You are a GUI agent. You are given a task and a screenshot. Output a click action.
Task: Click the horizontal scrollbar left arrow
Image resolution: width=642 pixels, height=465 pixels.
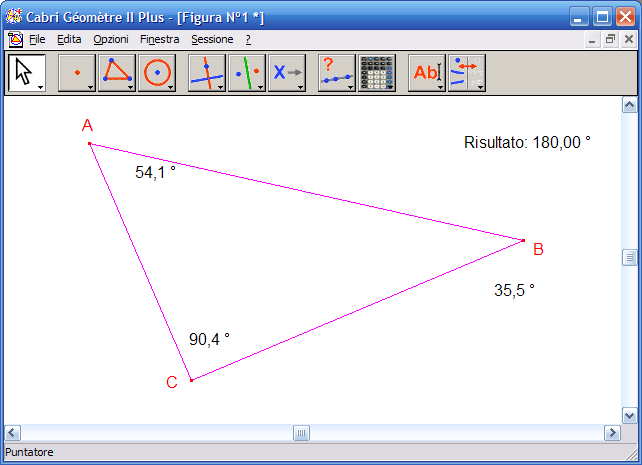[x=12, y=433]
